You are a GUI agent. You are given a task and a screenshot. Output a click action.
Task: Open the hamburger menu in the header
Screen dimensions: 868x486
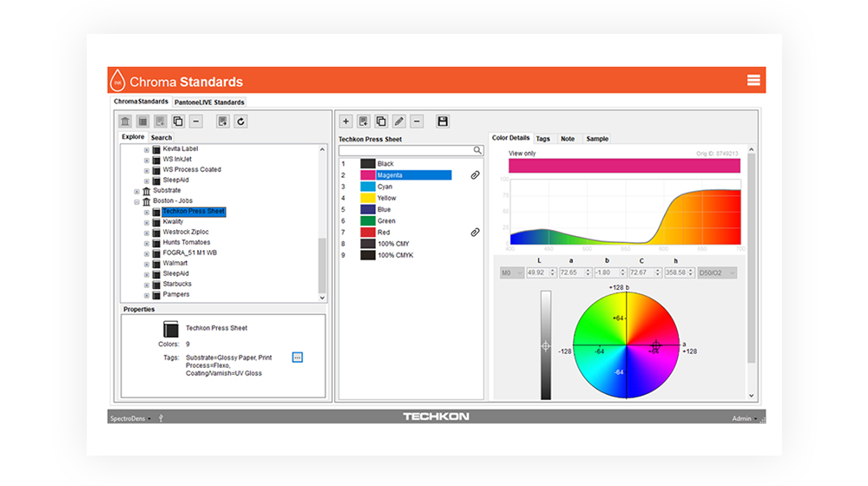click(x=753, y=81)
